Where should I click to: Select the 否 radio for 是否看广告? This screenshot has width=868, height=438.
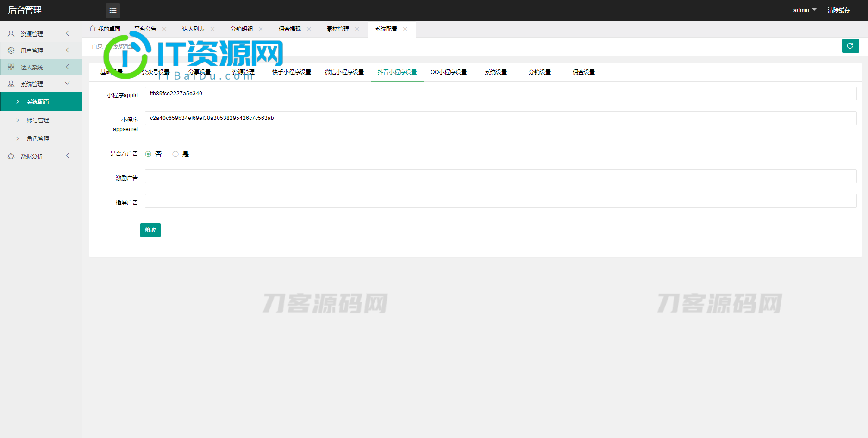click(x=148, y=154)
